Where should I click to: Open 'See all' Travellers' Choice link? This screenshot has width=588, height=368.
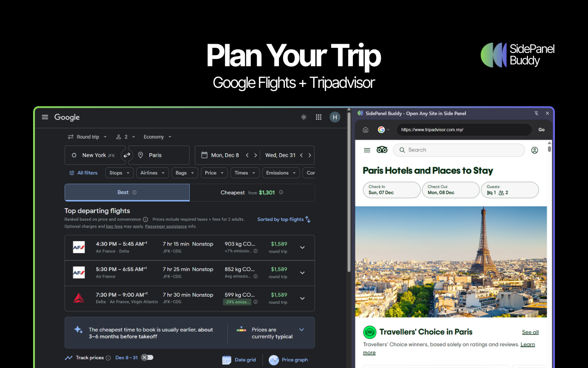click(x=531, y=332)
